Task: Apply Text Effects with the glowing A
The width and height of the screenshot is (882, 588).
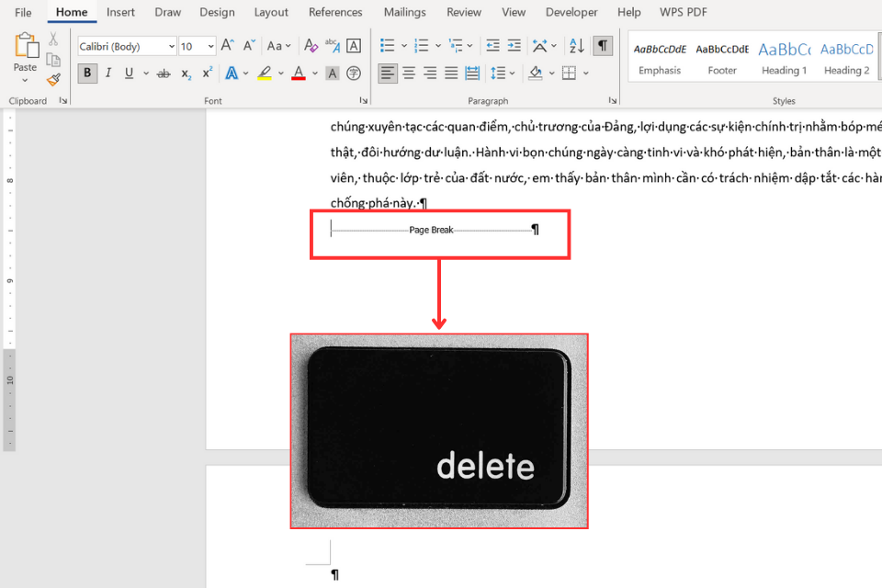Action: [232, 73]
